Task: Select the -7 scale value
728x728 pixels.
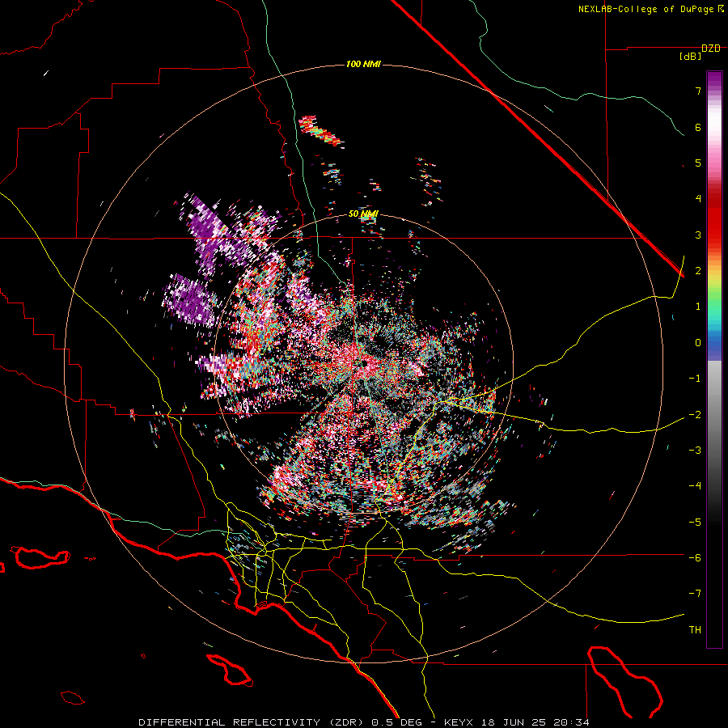Action: pyautogui.click(x=695, y=594)
